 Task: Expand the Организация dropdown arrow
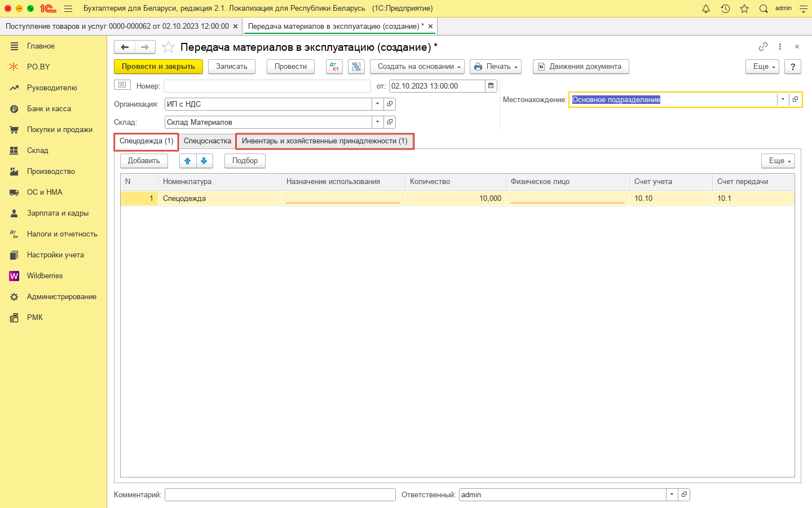pyautogui.click(x=377, y=104)
